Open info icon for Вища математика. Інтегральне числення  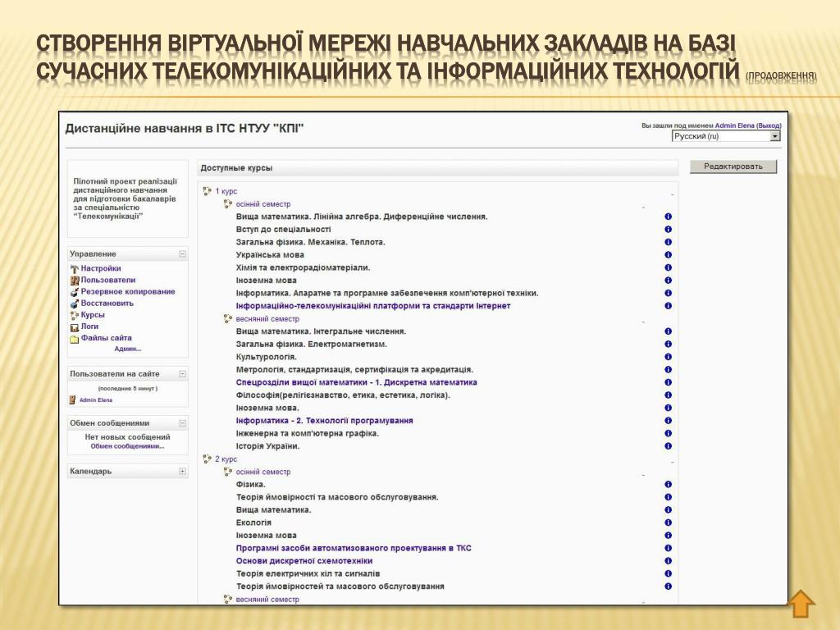click(x=668, y=331)
